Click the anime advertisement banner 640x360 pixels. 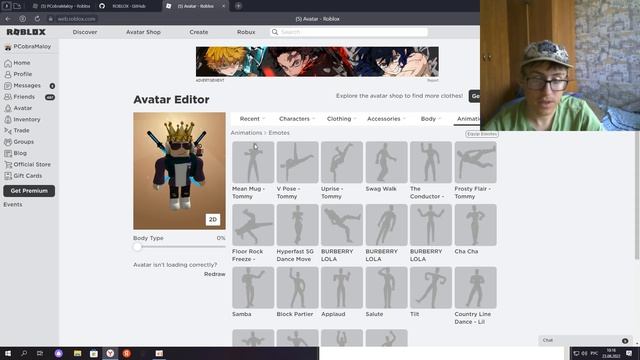[317, 62]
